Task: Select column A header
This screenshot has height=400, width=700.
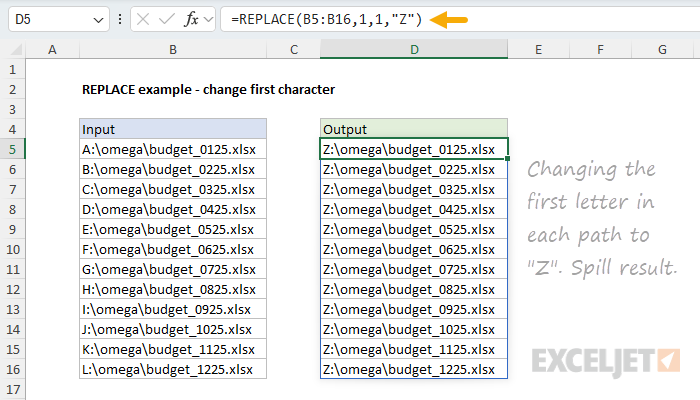Action: click(x=52, y=49)
